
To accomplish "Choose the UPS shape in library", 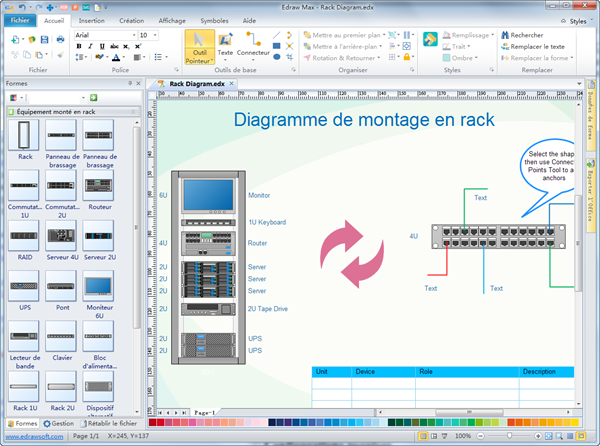I will pyautogui.click(x=26, y=287).
